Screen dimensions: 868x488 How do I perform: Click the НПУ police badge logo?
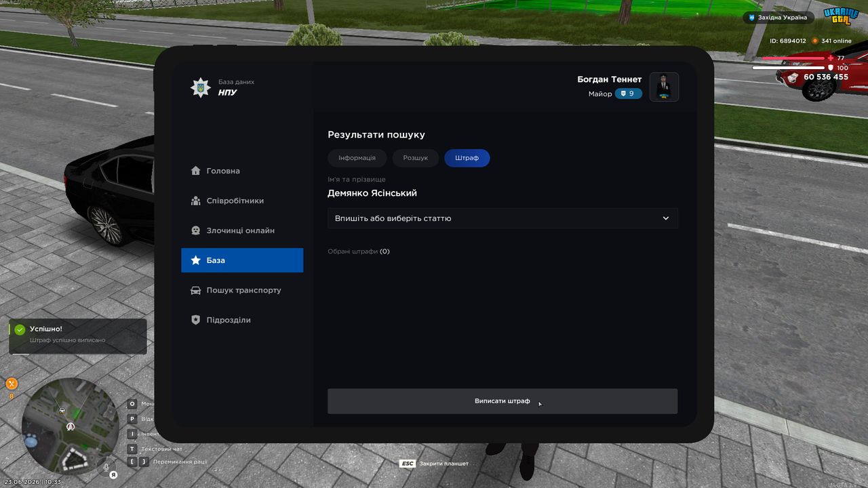click(x=200, y=87)
